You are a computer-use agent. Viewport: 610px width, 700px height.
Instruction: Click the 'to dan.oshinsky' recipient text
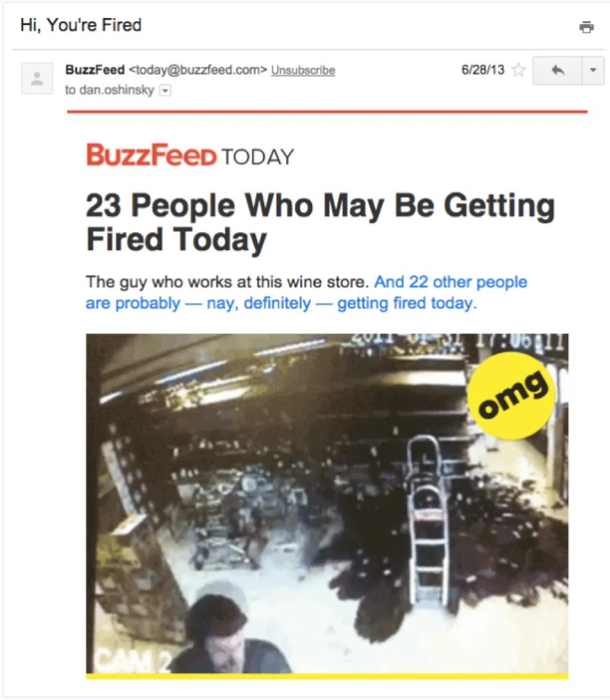click(x=109, y=90)
